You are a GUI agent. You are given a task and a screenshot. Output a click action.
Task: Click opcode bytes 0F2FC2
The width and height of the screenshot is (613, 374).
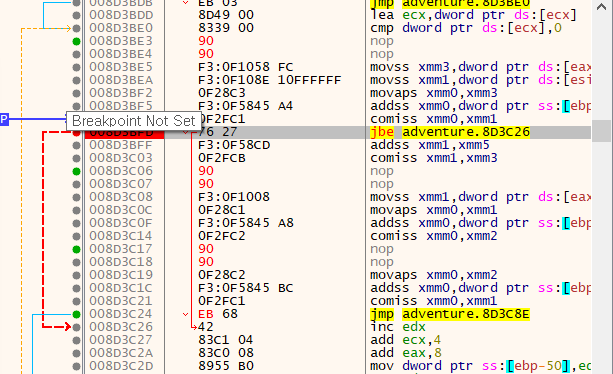click(x=222, y=236)
